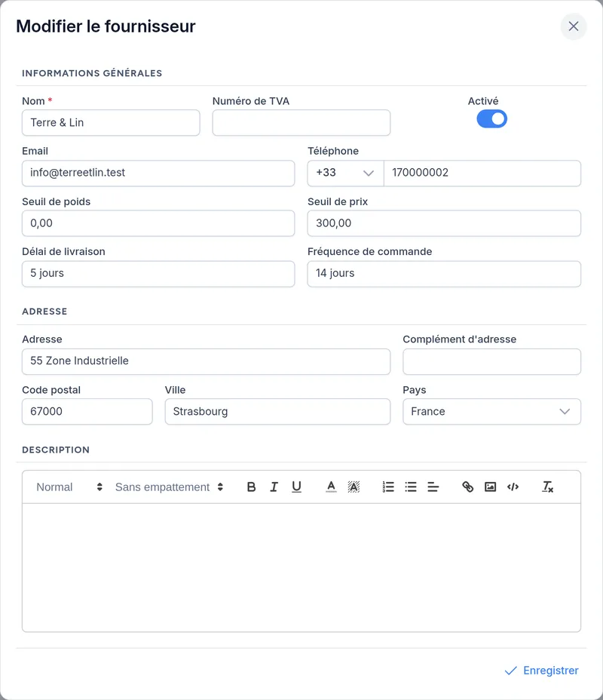Open the text background color picker
This screenshot has height=700, width=603.
(354, 487)
